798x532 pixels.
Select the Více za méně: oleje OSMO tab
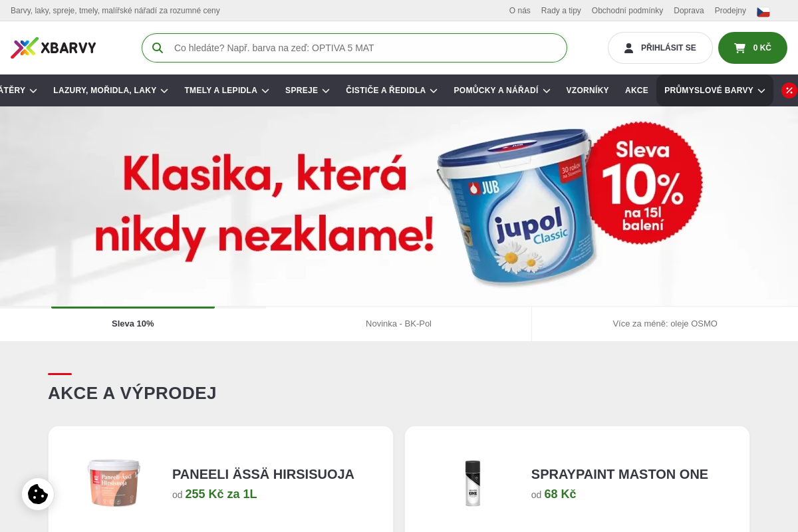[x=665, y=324]
